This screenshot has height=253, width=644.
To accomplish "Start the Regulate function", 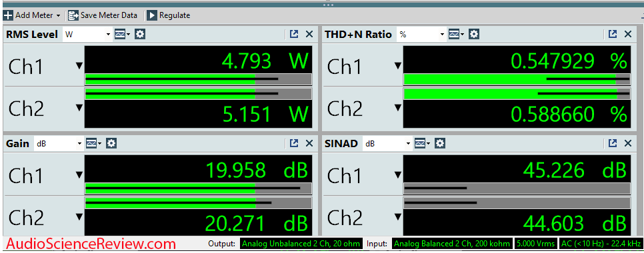I will (169, 15).
